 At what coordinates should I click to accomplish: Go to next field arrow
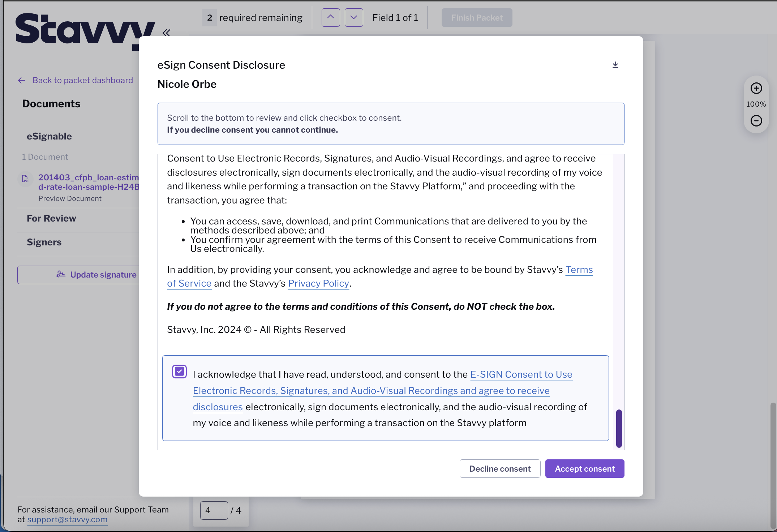(354, 17)
